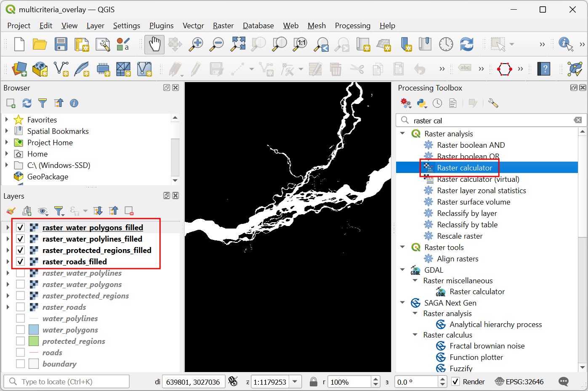
Task: Click the Save Project icon
Action: pyautogui.click(x=61, y=44)
